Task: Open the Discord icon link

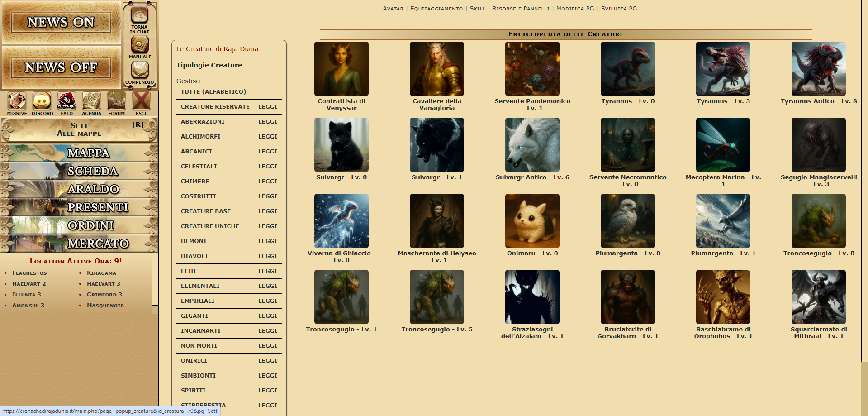Action: [42, 101]
